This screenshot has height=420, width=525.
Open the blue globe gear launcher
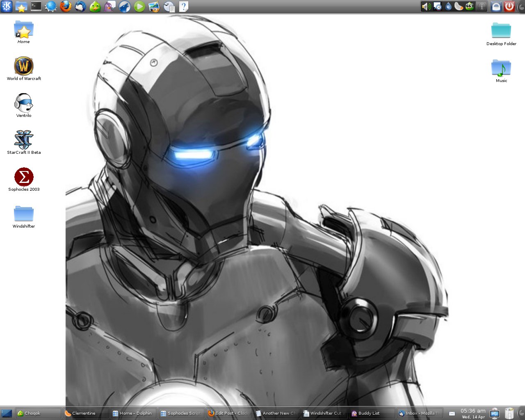click(x=51, y=6)
